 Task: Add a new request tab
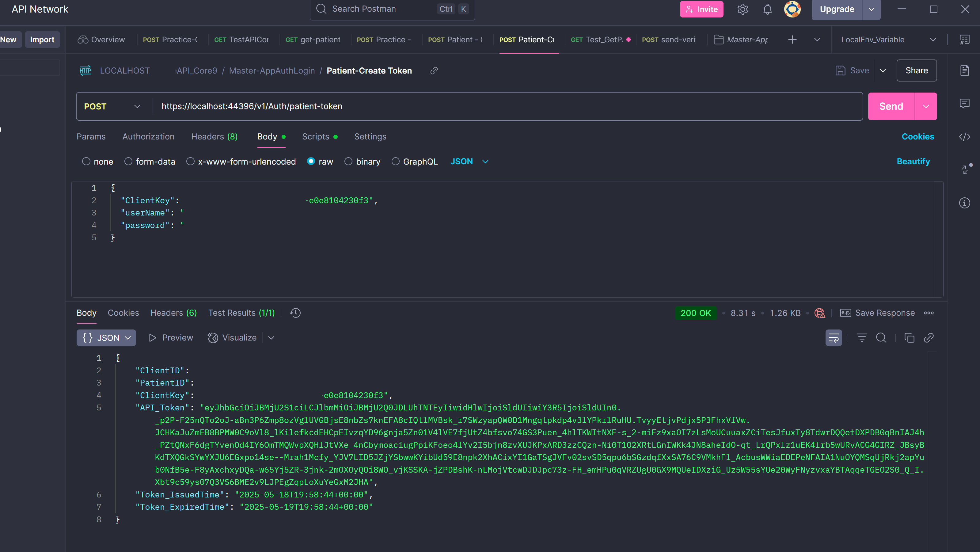coord(792,40)
